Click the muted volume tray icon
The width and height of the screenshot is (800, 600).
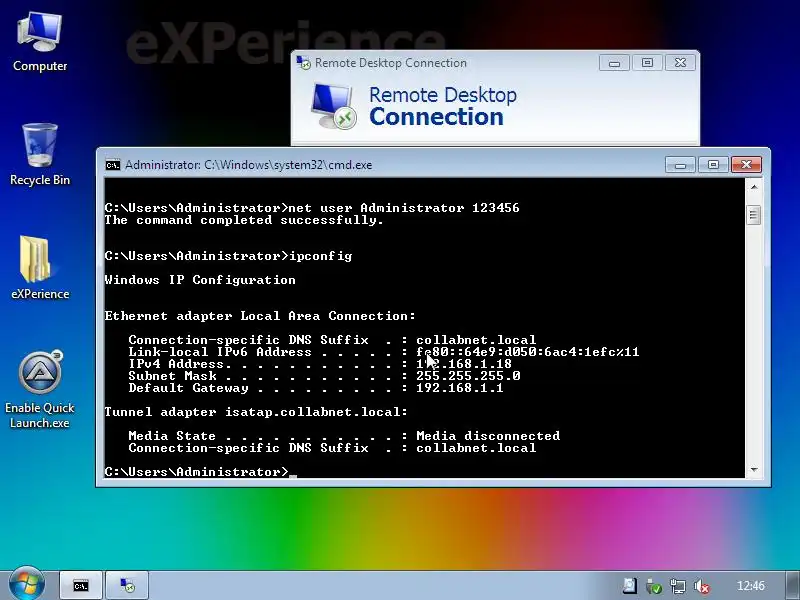pos(702,586)
